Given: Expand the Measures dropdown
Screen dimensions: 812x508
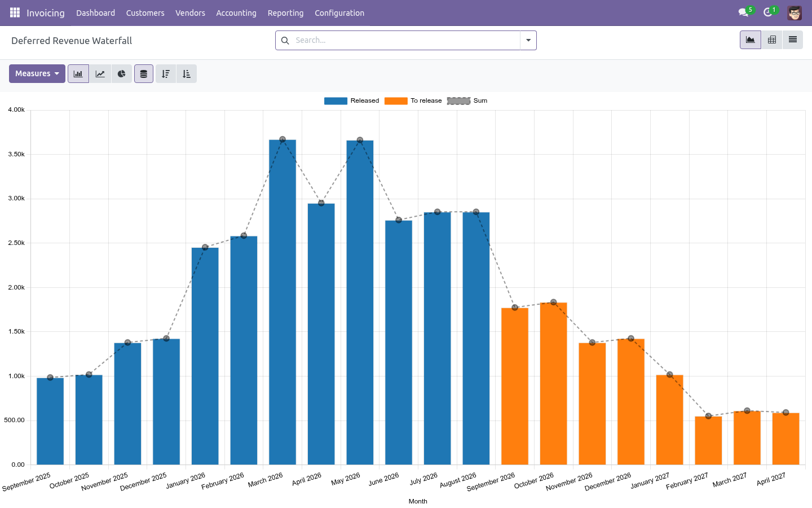Looking at the screenshot, I should (x=37, y=74).
